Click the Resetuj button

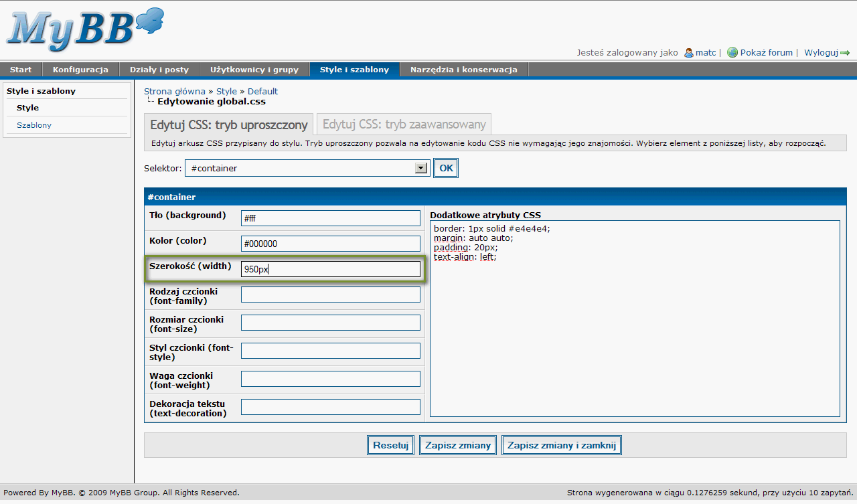point(391,445)
